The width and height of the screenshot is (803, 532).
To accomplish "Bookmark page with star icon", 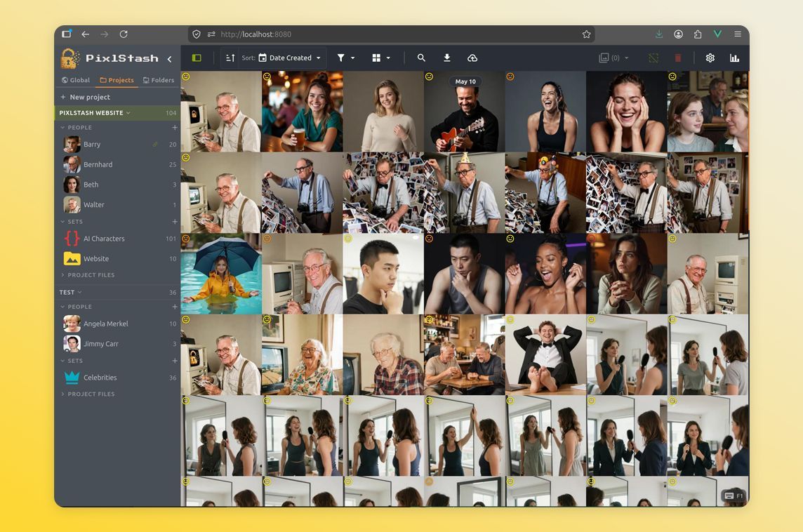I will pyautogui.click(x=586, y=34).
